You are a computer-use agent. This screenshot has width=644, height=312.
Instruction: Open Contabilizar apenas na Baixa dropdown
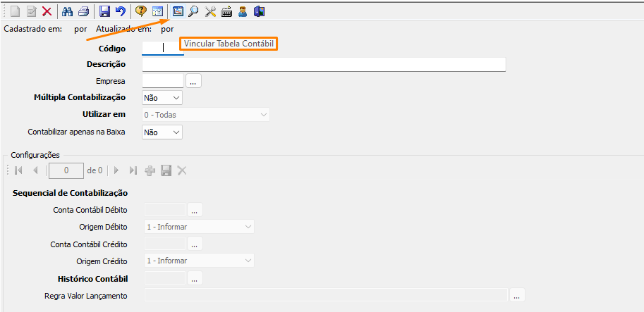[162, 132]
